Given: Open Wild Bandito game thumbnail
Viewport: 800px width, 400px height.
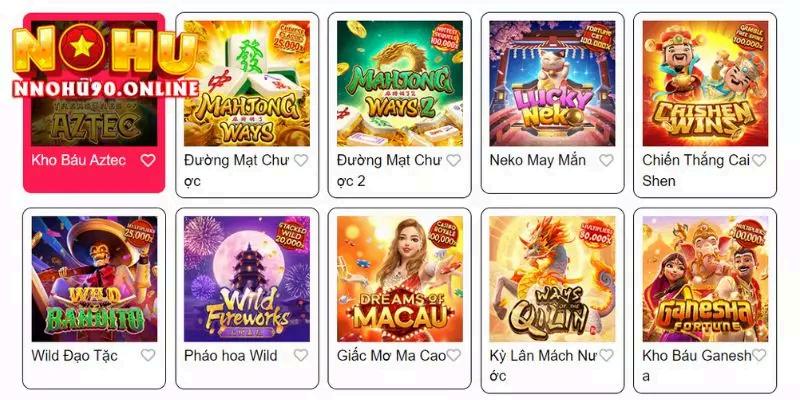Looking at the screenshot, I should coord(94,279).
